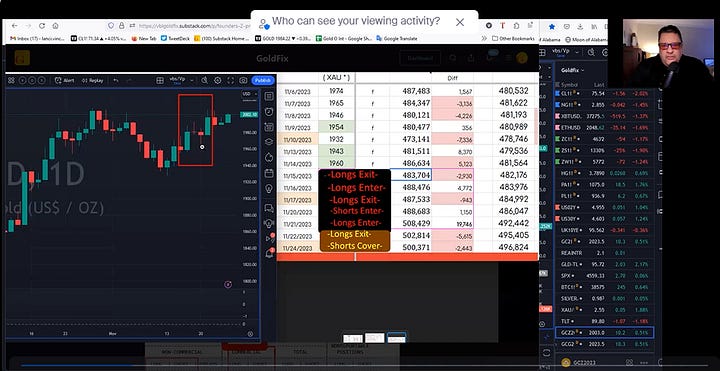The width and height of the screenshot is (720, 371).
Task: Click the chart indicators grid icon
Action: [x=11, y=80]
